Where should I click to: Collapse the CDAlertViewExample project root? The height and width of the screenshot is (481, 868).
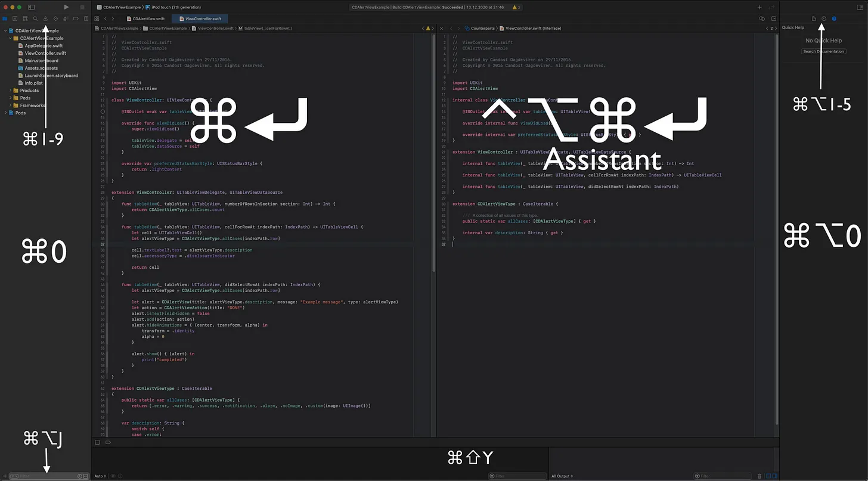(5, 30)
